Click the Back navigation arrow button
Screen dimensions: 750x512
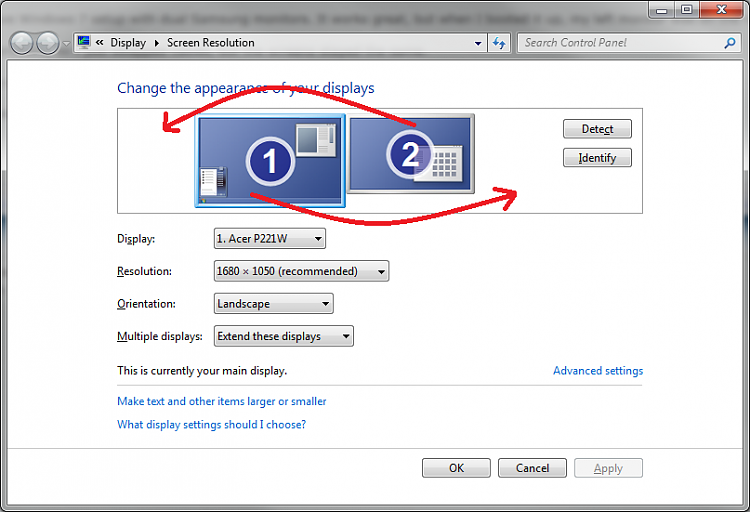click(22, 44)
